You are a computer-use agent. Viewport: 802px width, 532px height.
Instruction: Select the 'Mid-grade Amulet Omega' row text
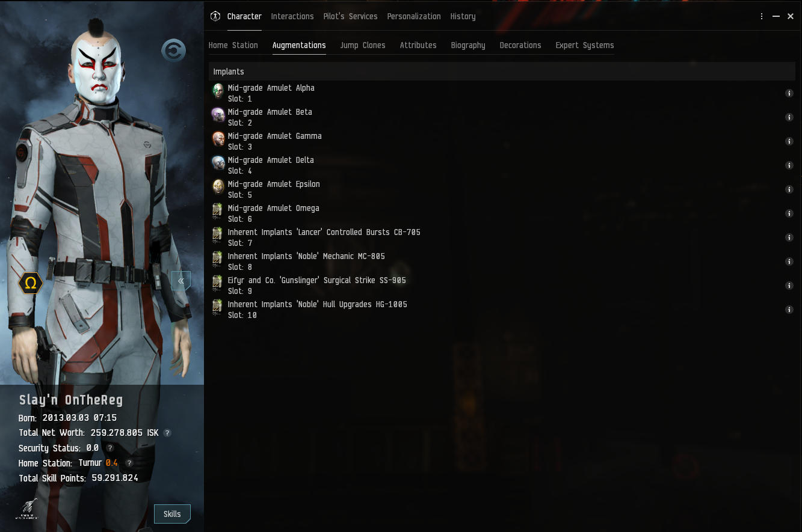pos(273,208)
